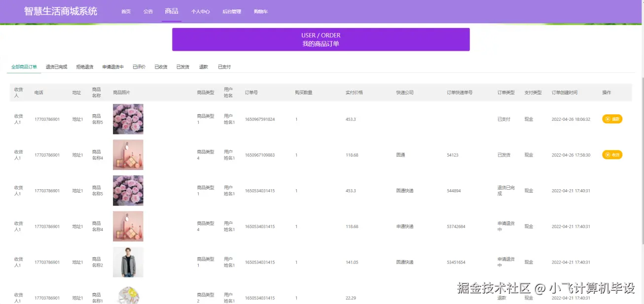Screen dimensions: 644x304
Task: Click the page's vertical scrollbar
Action: [642, 160]
